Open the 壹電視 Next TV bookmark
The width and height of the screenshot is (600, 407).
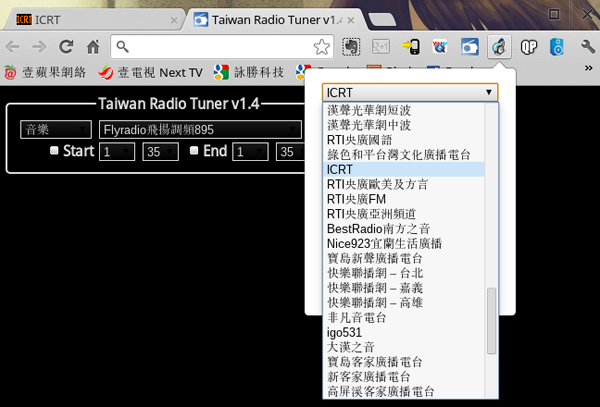coord(150,72)
